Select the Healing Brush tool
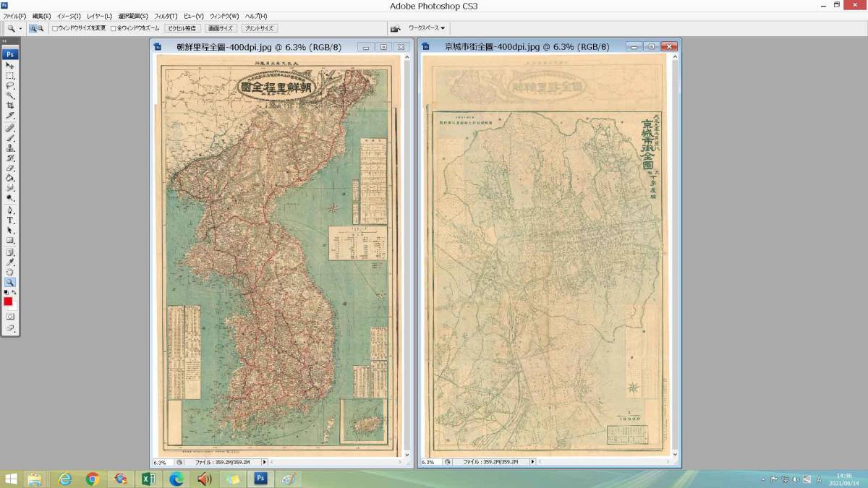This screenshot has width=868, height=488. click(x=10, y=127)
